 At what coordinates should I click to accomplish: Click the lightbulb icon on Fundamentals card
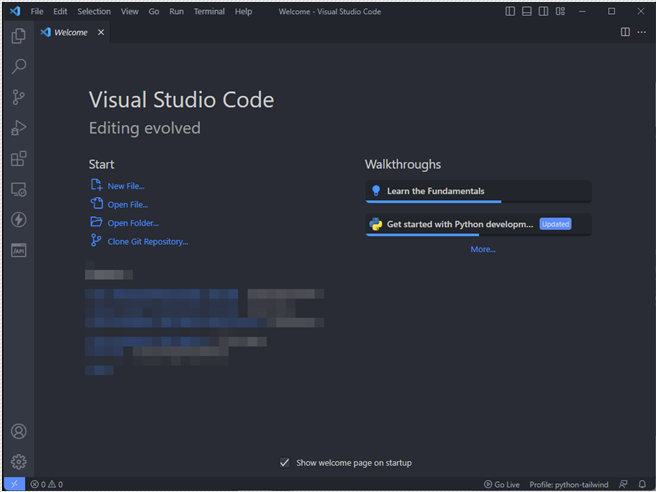point(376,191)
